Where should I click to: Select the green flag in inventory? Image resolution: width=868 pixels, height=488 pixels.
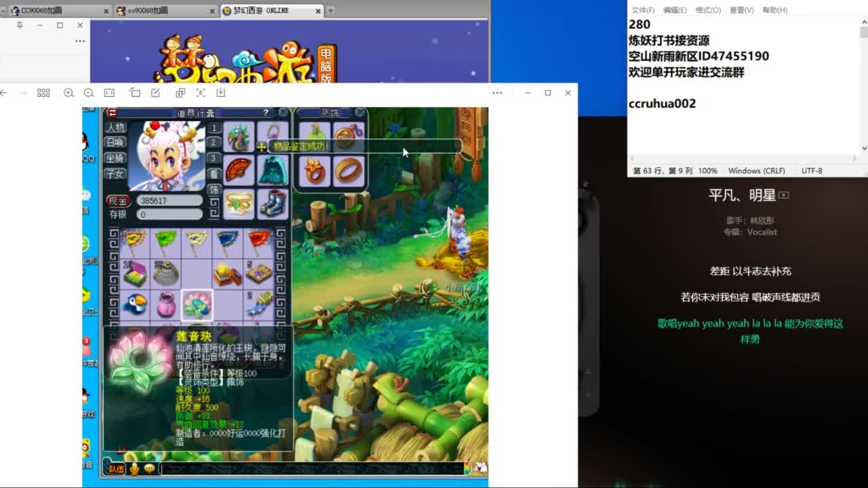[x=165, y=242]
